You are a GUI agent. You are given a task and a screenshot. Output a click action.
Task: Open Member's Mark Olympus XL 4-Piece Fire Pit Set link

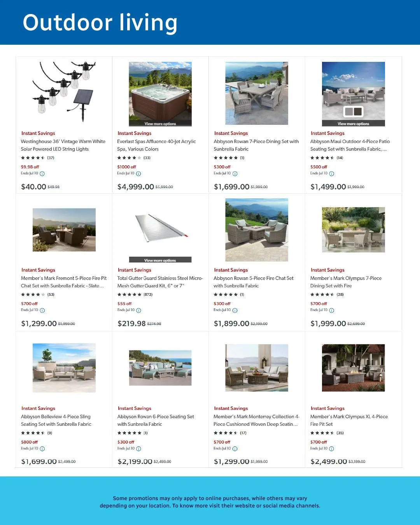coord(349,420)
